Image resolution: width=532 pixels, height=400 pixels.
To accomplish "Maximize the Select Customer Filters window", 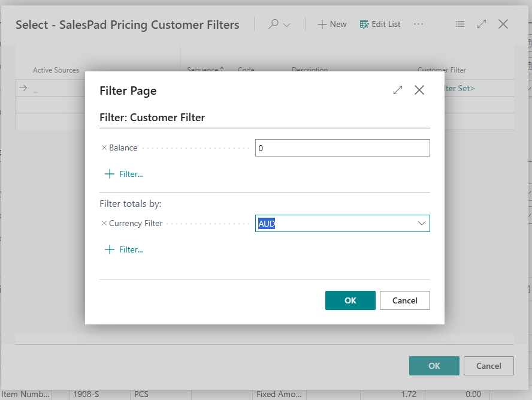I will click(x=482, y=24).
